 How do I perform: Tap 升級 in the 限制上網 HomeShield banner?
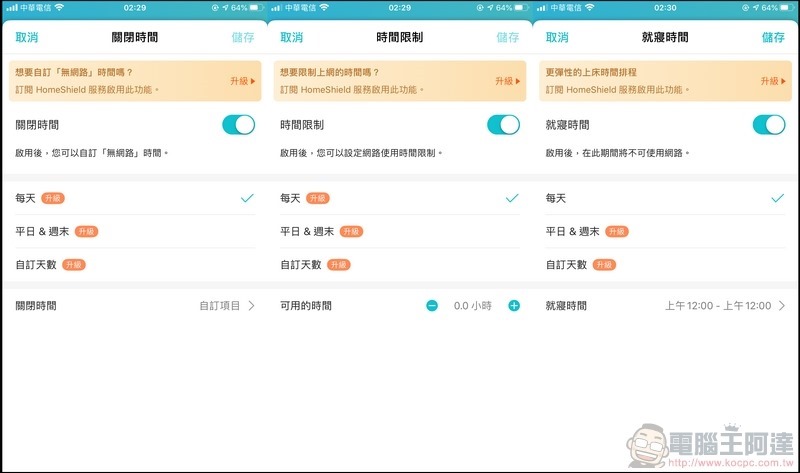[x=508, y=81]
